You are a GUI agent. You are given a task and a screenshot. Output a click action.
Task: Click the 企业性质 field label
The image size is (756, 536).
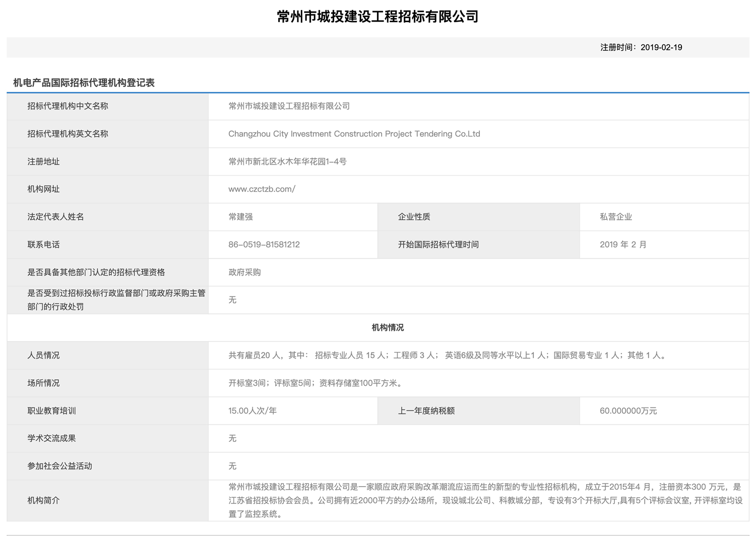[414, 217]
